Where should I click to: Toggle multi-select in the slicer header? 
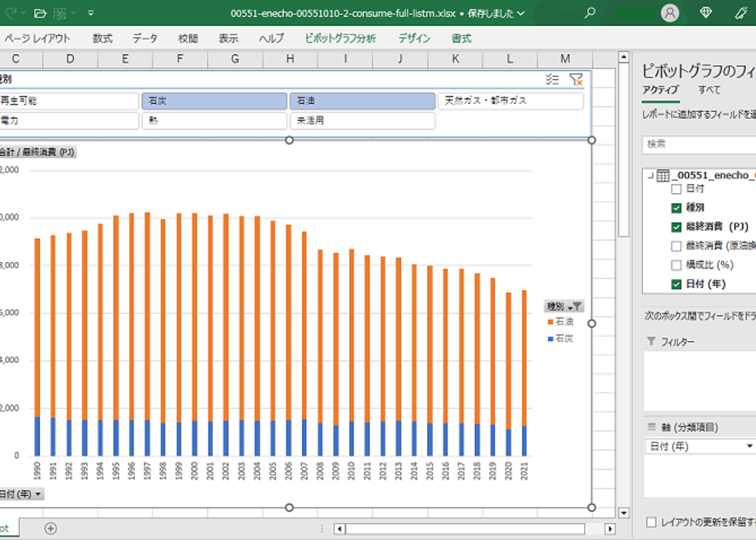552,79
